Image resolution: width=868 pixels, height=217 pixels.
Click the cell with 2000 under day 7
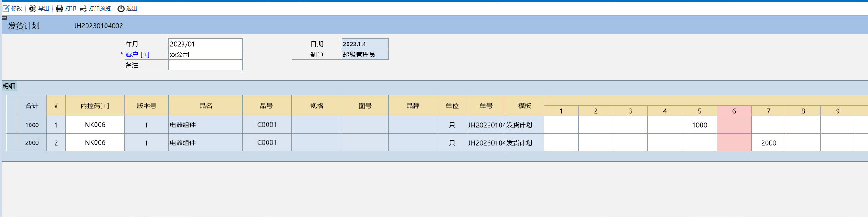coord(768,143)
